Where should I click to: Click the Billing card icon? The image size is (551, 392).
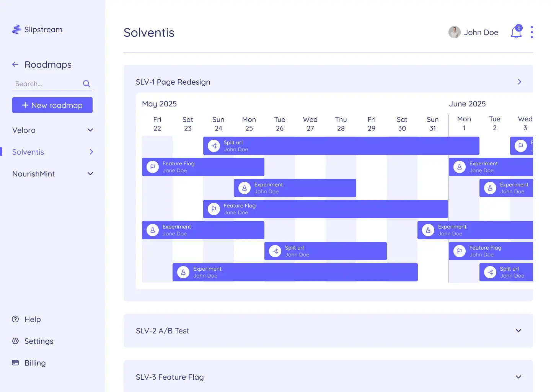pos(15,363)
